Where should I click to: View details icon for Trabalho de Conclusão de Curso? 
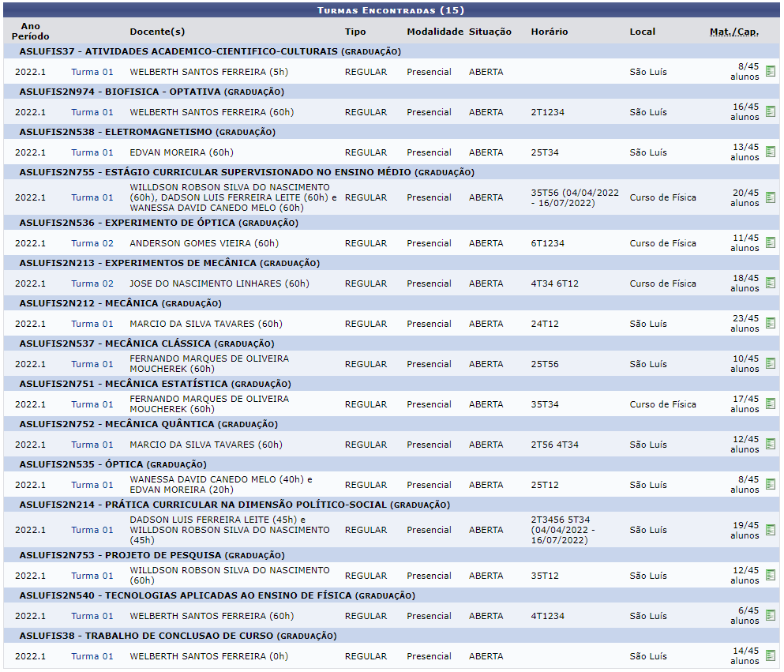[771, 656]
